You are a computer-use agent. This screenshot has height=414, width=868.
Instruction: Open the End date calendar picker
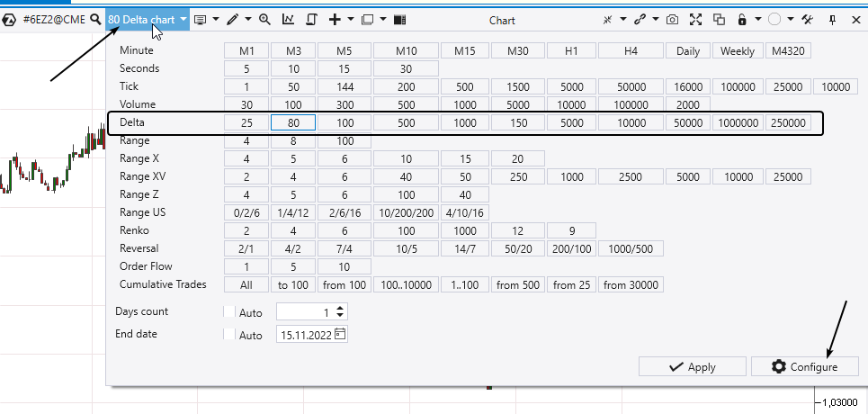click(x=339, y=335)
